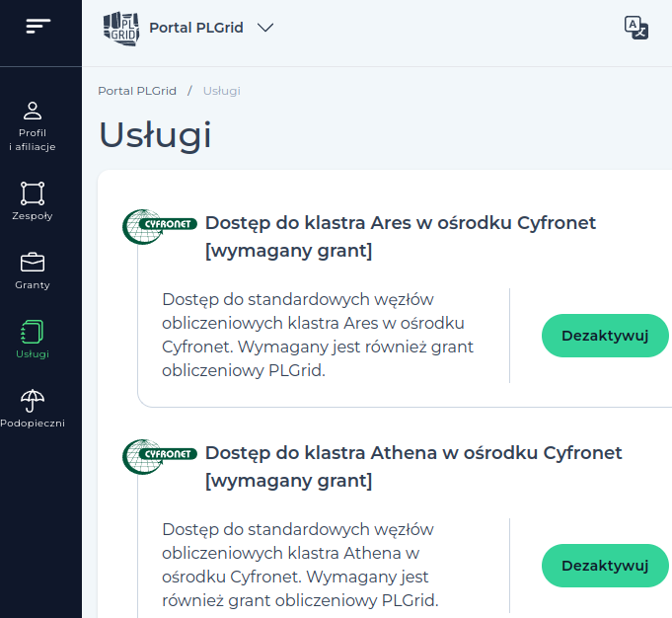This screenshot has width=672, height=618.
Task: Collapse the sidebar with the hamburger menu icon
Action: (37, 26)
